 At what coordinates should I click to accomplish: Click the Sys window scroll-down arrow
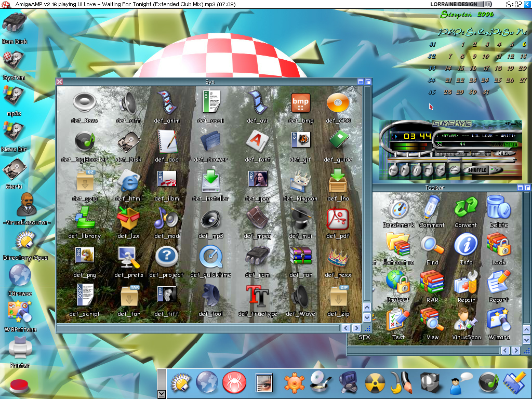point(367,318)
